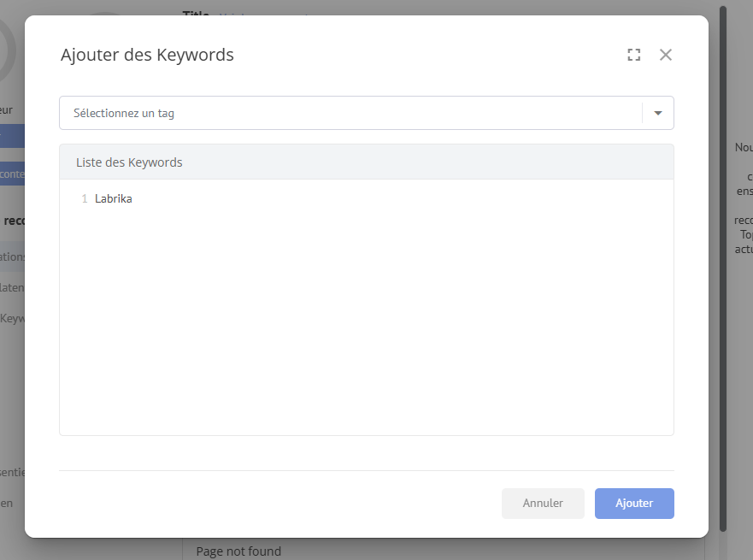Image resolution: width=753 pixels, height=560 pixels.
Task: Expand the dialog with the fullscreen icon
Action: click(x=634, y=55)
